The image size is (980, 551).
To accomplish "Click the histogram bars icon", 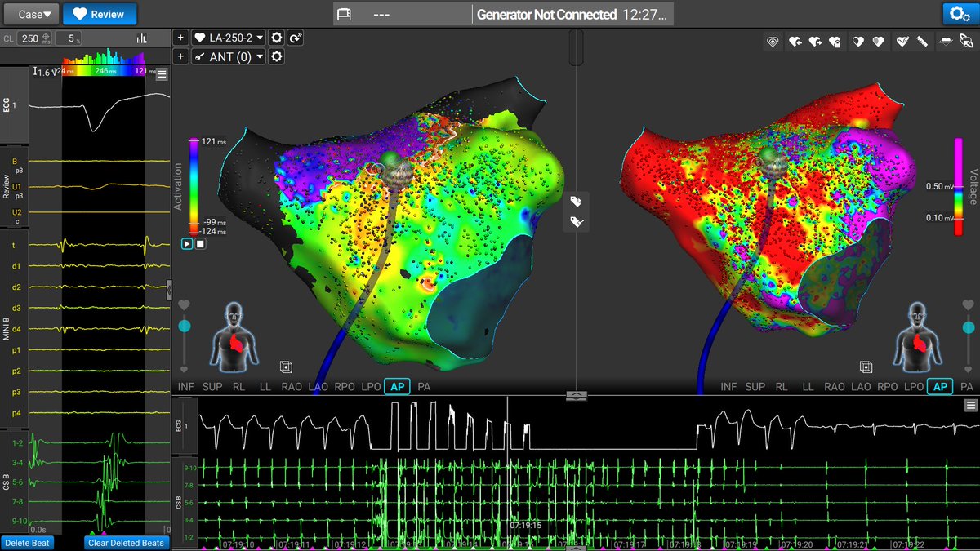I will tap(142, 38).
